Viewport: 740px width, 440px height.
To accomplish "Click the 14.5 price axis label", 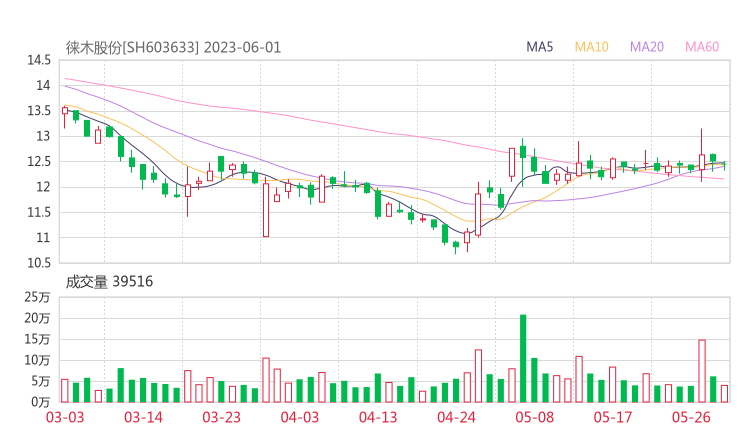I will pos(39,60).
